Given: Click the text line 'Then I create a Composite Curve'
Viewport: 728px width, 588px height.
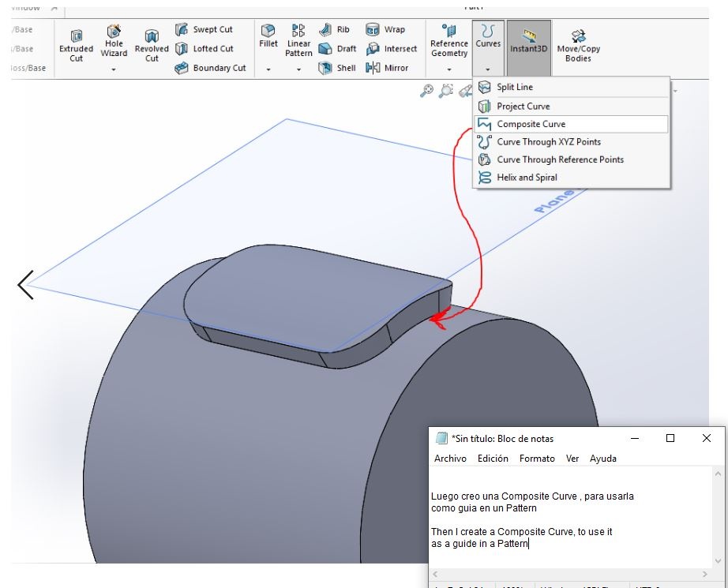Looking at the screenshot, I should (522, 532).
